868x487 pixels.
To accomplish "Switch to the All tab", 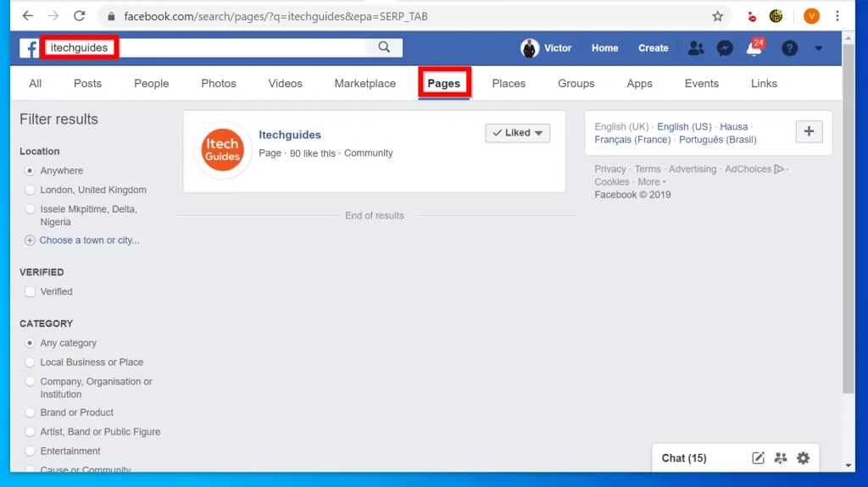I will (x=36, y=84).
